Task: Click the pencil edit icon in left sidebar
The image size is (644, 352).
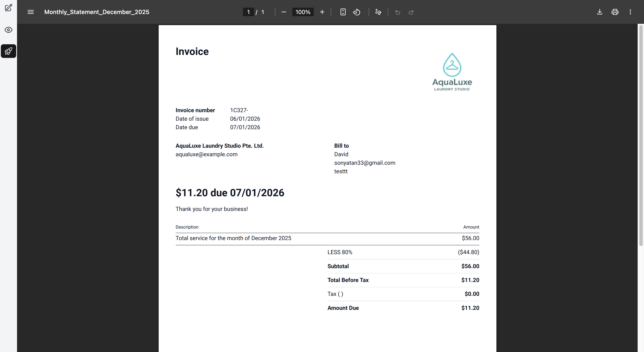Action: point(9,8)
